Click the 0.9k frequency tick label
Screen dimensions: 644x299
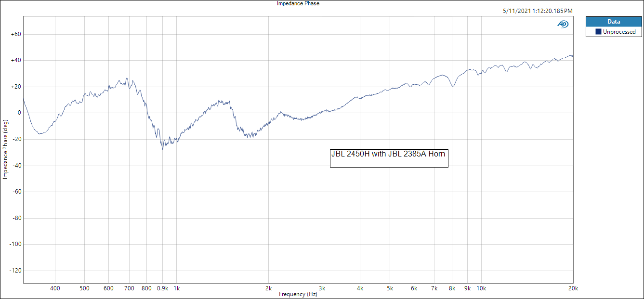click(x=162, y=288)
